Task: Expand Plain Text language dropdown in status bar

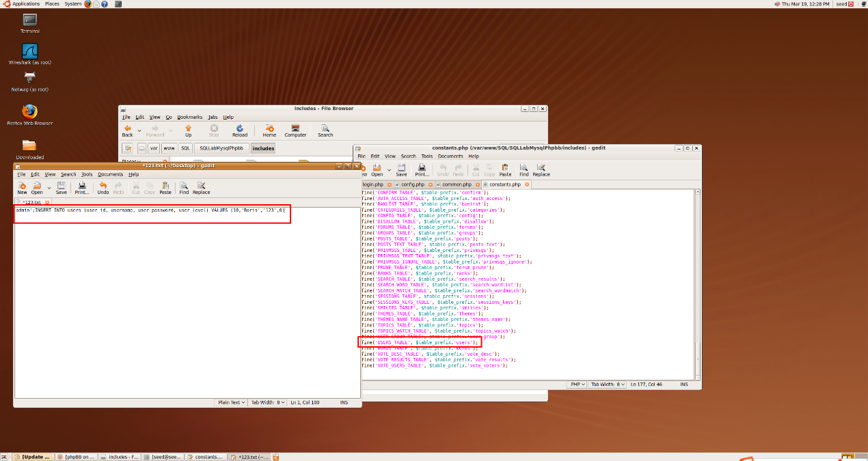Action: click(x=229, y=402)
